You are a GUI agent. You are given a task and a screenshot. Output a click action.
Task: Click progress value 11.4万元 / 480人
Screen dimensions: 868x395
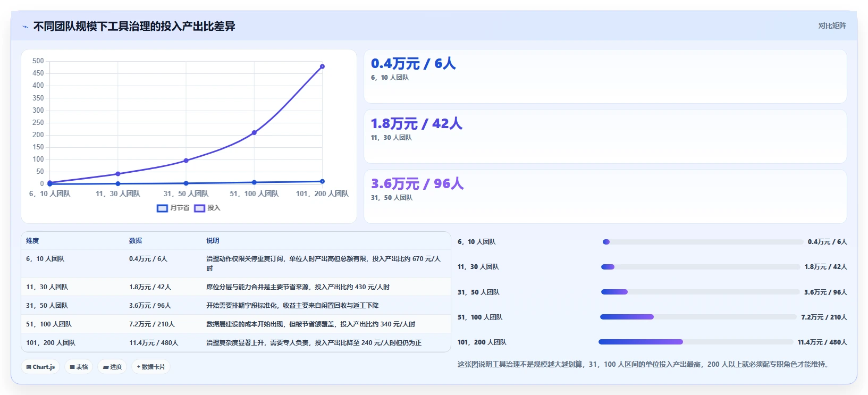point(822,342)
